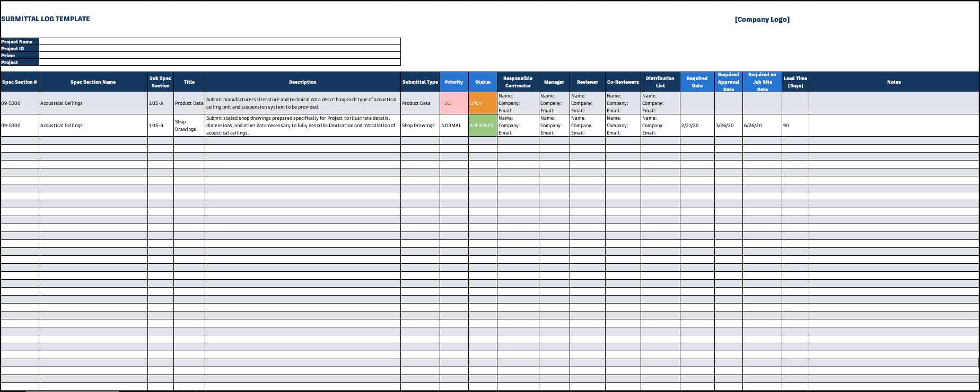The height and width of the screenshot is (392, 980).
Task: Select the Sub Spec Section column header
Action: tap(161, 82)
